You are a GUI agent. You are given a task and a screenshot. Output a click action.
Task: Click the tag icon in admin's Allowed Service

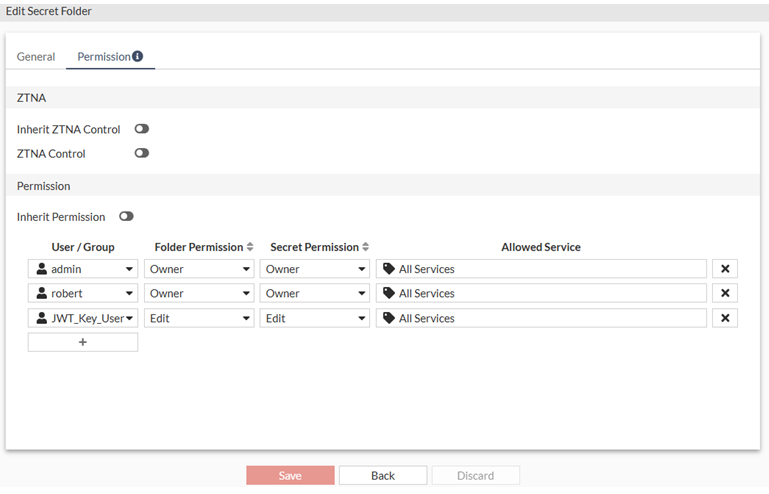tap(389, 269)
